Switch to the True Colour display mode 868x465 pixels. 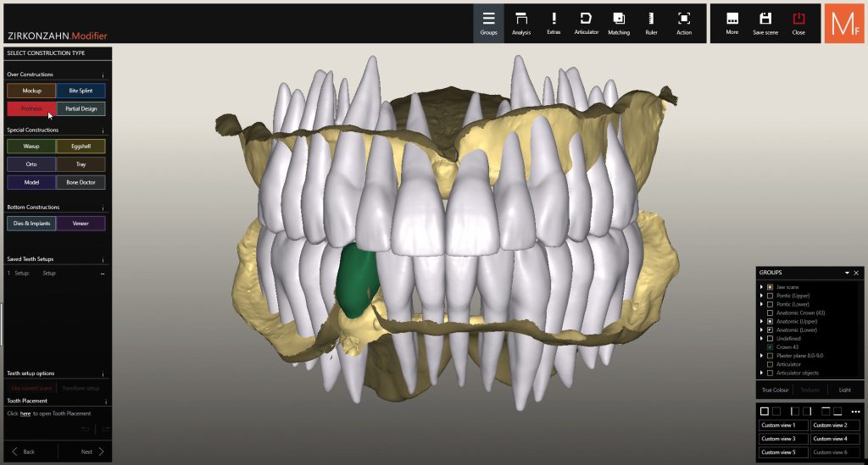775,390
